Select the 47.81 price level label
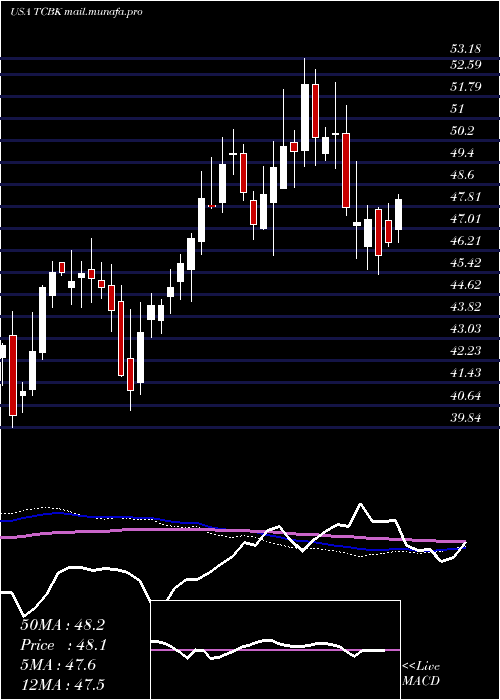 coord(465,196)
